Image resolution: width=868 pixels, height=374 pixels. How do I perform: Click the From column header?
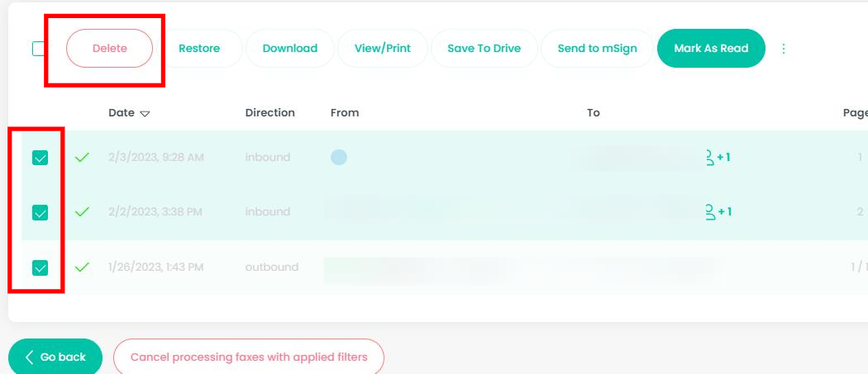(345, 113)
